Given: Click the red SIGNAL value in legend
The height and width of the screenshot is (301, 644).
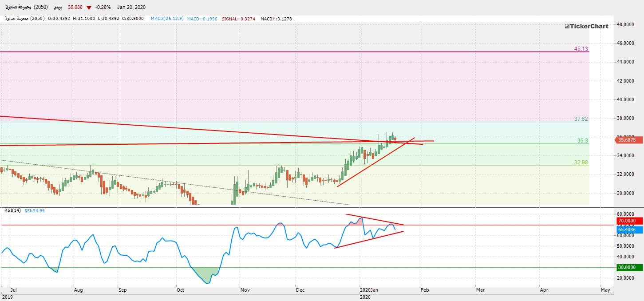Looking at the screenshot, I should click(243, 19).
